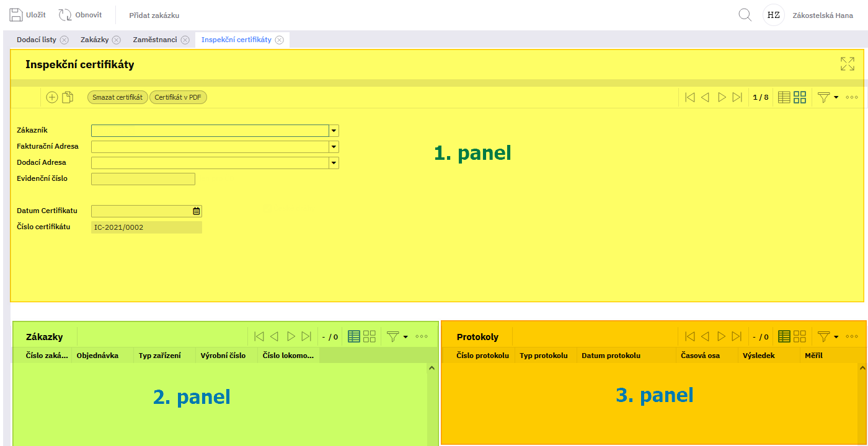Screen dimensions: 868x446
Task: Click the Certifikát v PDF button
Action: click(178, 97)
